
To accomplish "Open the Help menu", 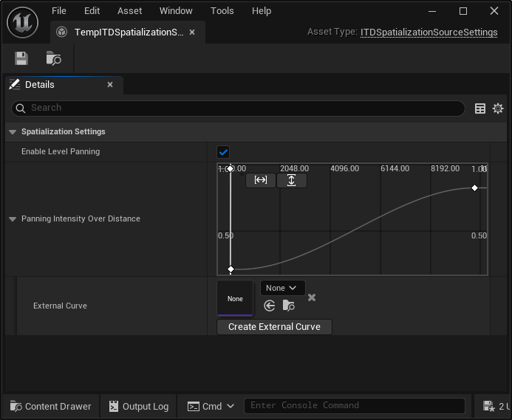I will tap(262, 11).
